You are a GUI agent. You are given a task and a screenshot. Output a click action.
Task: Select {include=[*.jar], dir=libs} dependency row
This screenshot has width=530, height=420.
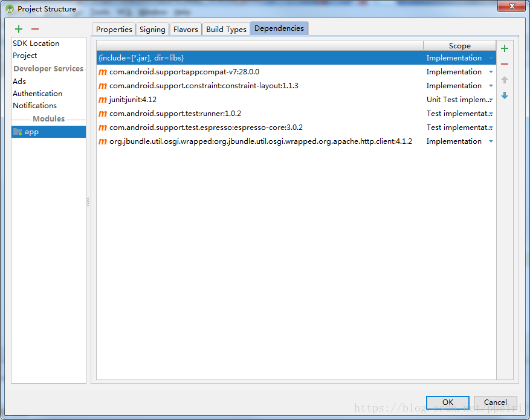(x=296, y=58)
